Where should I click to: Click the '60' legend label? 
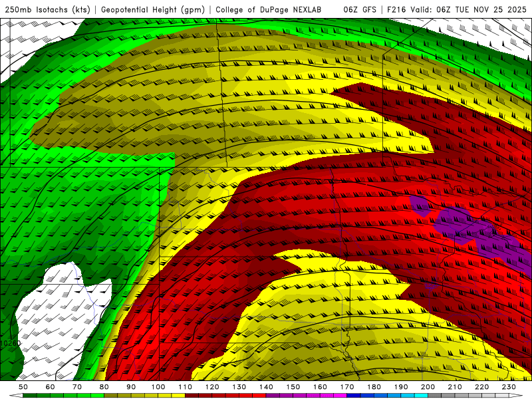(x=50, y=387)
